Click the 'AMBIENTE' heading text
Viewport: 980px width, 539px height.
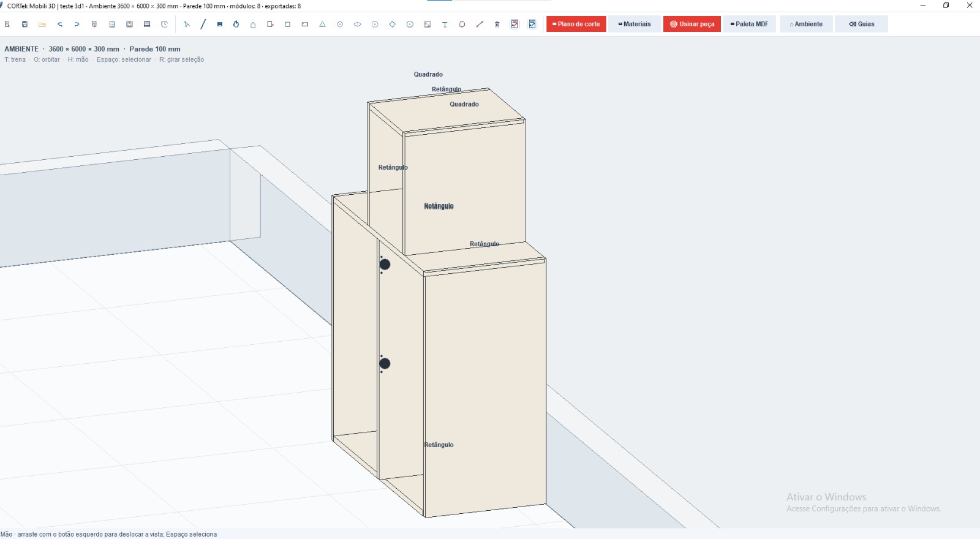21,49
